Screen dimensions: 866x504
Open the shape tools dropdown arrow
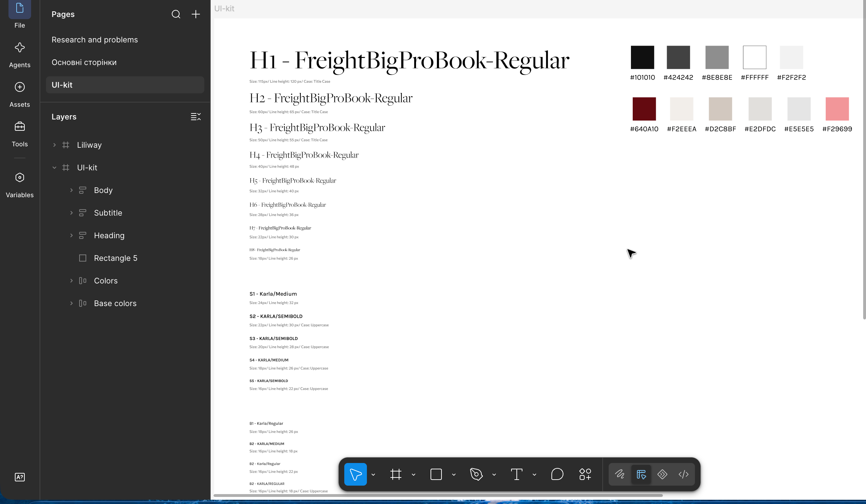[454, 475]
